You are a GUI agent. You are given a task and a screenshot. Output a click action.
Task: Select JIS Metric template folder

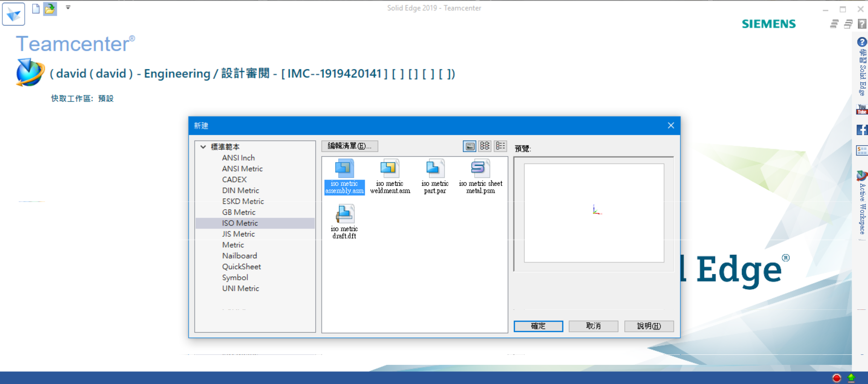coord(238,234)
